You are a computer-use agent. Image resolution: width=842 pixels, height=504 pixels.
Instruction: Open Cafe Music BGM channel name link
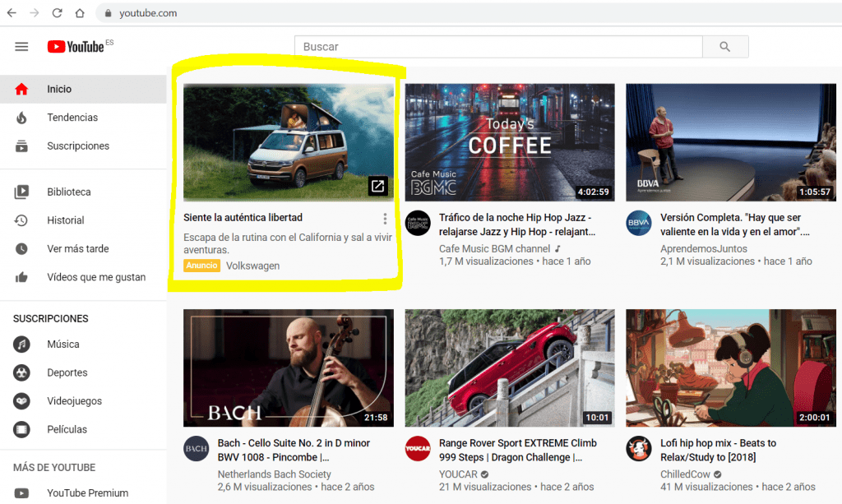pyautogui.click(x=494, y=248)
